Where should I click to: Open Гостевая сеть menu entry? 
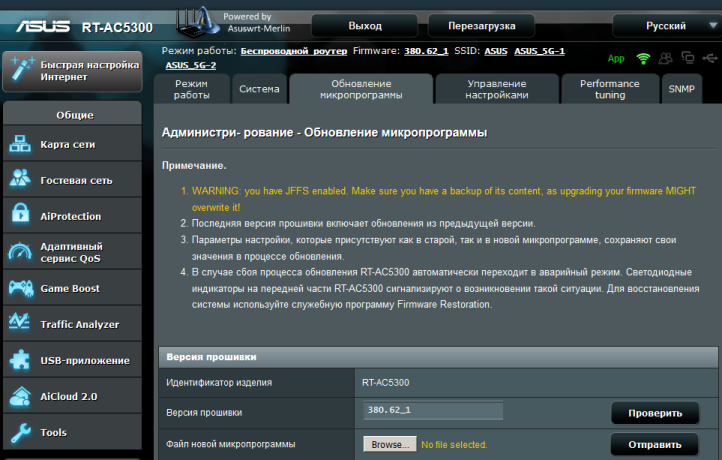click(x=72, y=180)
